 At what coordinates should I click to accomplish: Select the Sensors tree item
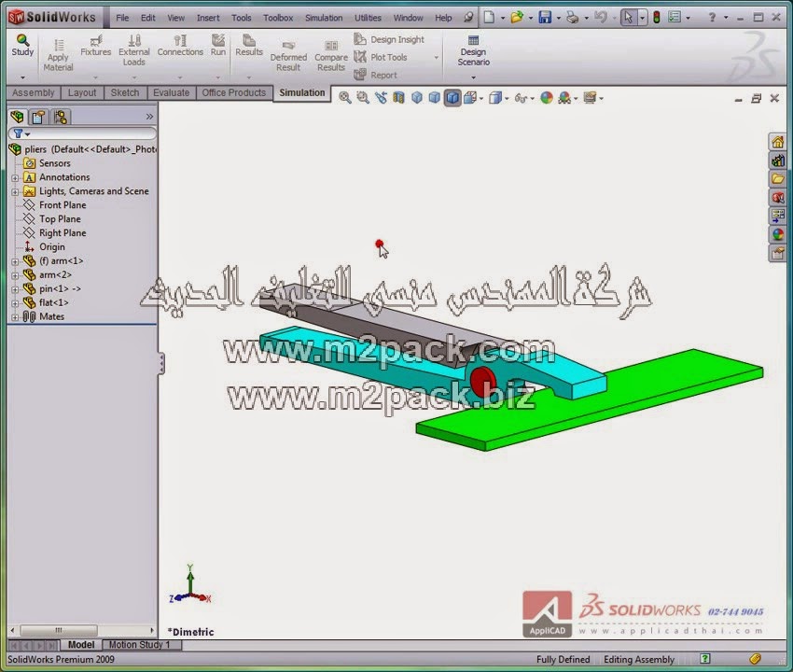48,163
